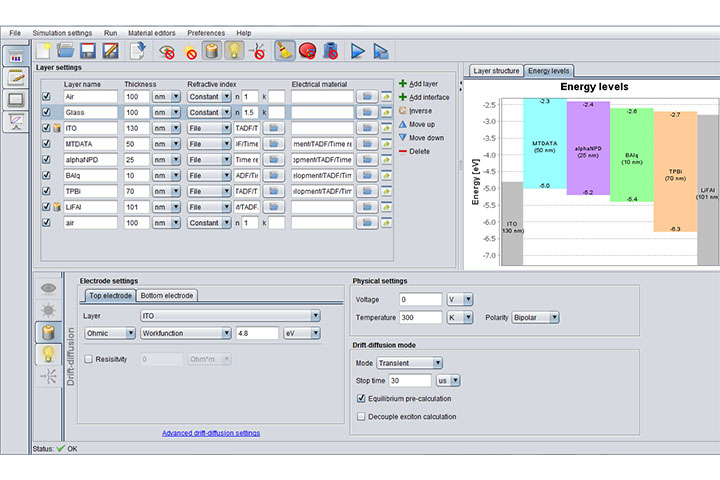Open the screen panel left sidebar icon

16,100
